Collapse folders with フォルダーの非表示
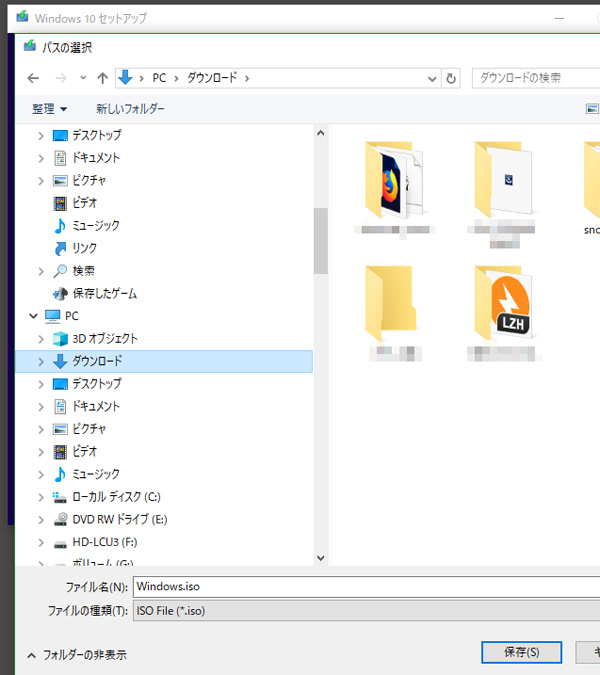The width and height of the screenshot is (600, 675). (x=77, y=655)
